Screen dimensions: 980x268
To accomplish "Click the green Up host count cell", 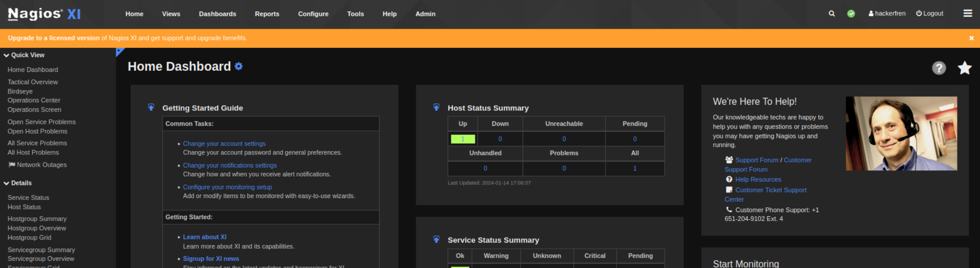I will [x=463, y=139].
